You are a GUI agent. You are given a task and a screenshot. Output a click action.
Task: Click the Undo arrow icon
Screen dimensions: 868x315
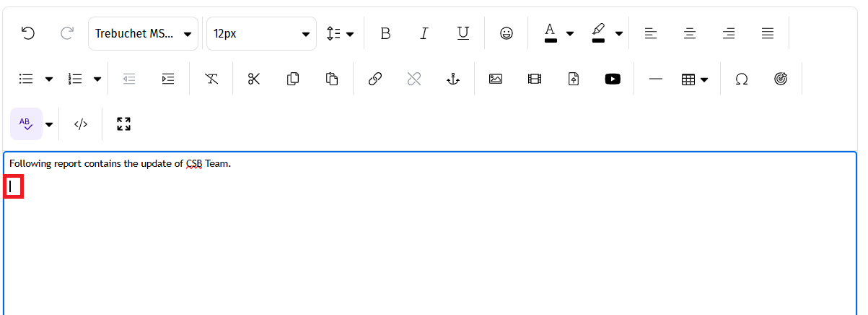click(28, 34)
